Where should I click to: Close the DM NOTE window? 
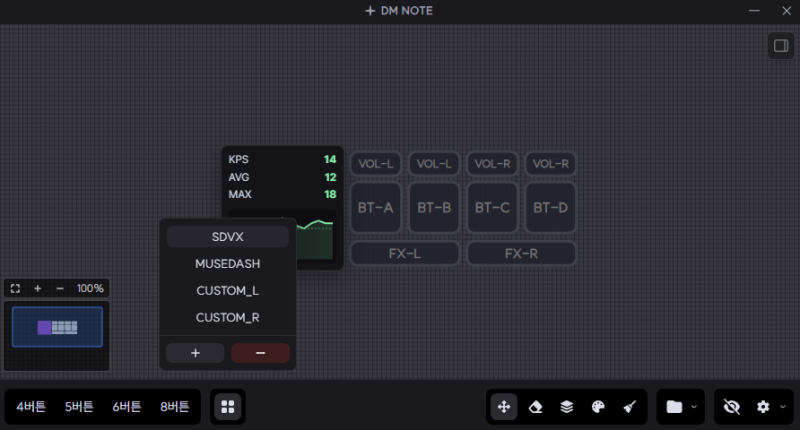[x=786, y=11]
